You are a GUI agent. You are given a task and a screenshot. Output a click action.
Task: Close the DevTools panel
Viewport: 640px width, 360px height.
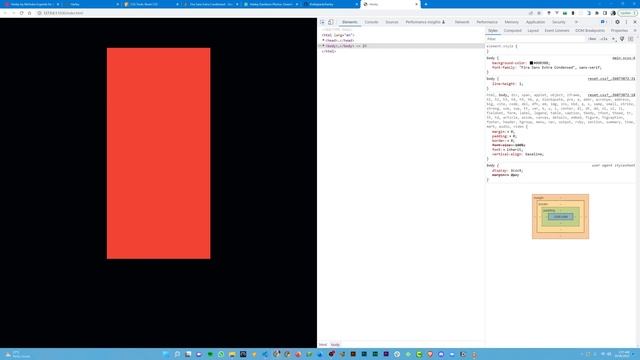pyautogui.click(x=635, y=22)
